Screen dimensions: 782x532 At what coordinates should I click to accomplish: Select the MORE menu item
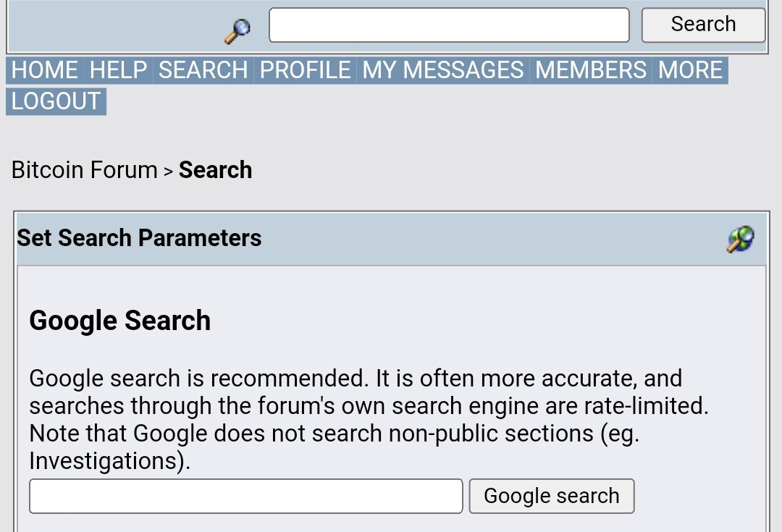(690, 70)
